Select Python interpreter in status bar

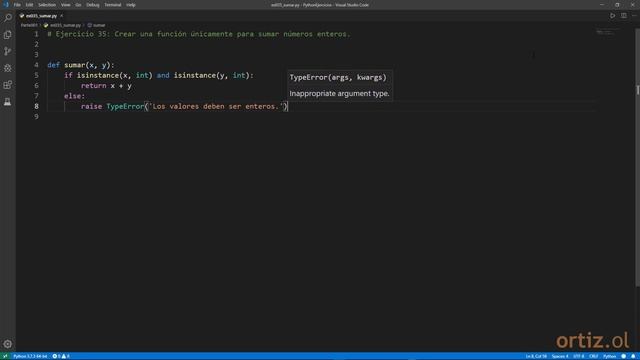(x=30, y=356)
